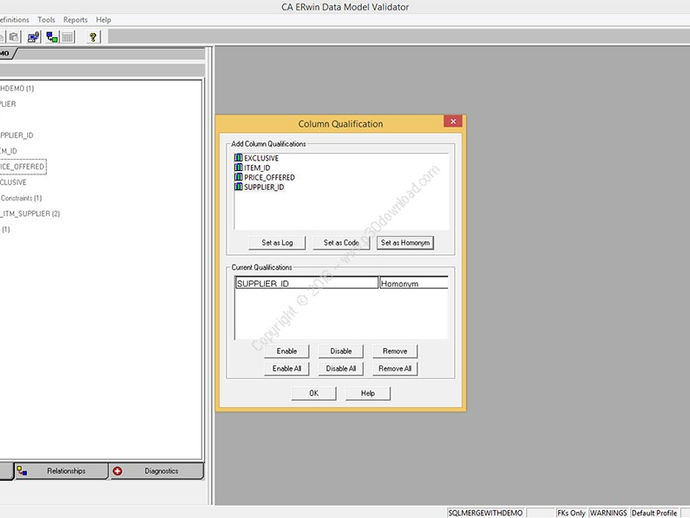The image size is (690, 518).
Task: Click the Homonym cell in Current Qualifications
Action: coord(414,283)
